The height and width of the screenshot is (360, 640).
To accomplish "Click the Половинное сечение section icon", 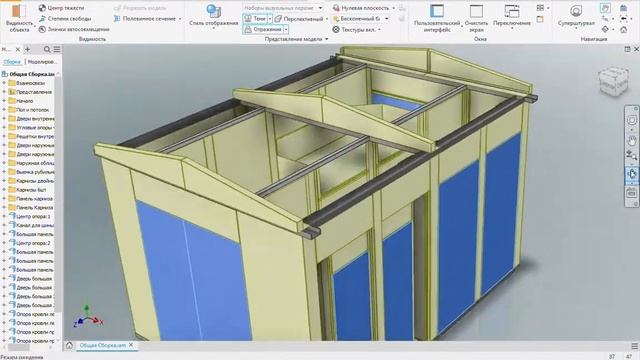I will click(117, 19).
